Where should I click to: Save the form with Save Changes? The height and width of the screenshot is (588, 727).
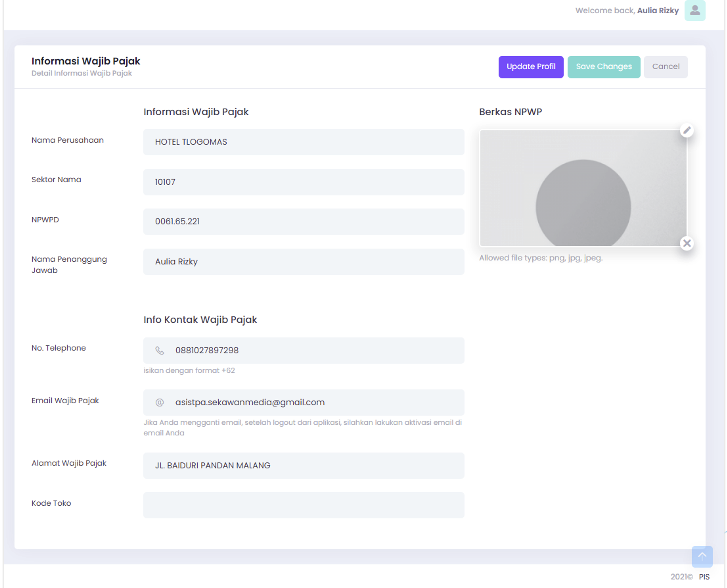[604, 67]
